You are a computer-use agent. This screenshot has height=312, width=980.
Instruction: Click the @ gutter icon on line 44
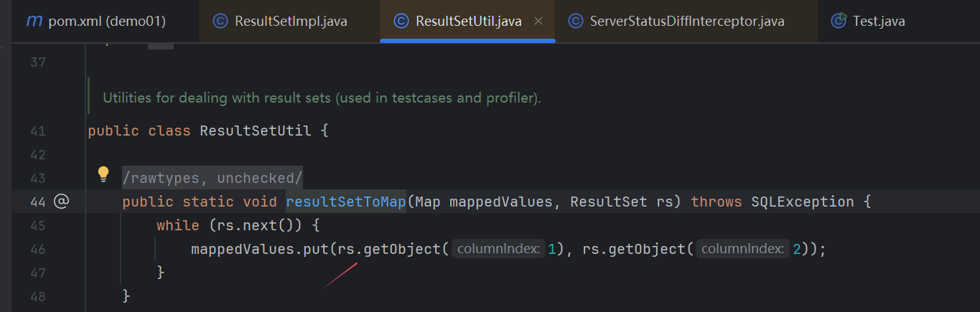coord(61,202)
